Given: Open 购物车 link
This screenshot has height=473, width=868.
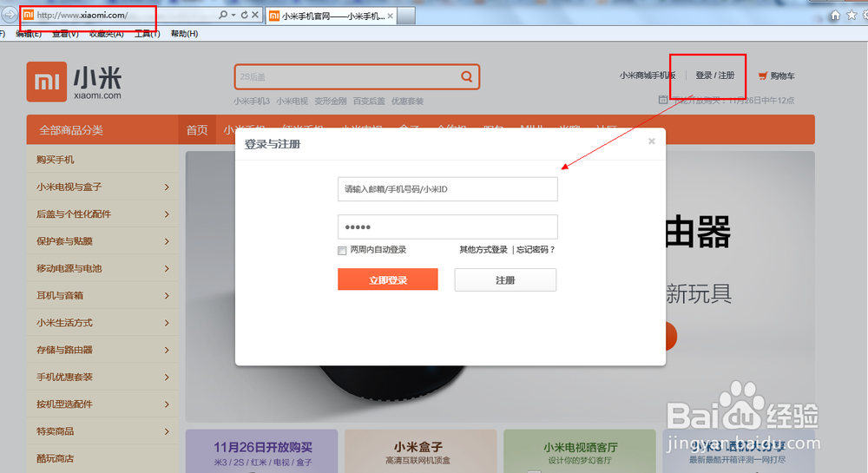Looking at the screenshot, I should (x=782, y=76).
